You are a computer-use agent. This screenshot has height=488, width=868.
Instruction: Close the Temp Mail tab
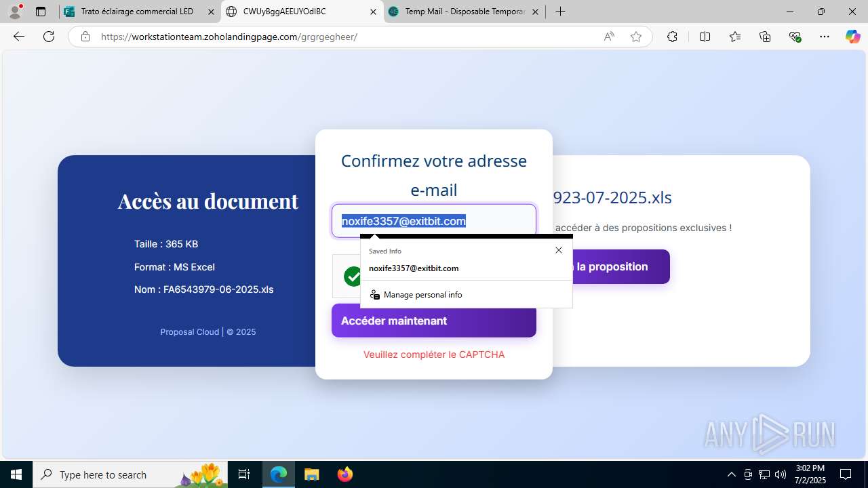click(535, 12)
